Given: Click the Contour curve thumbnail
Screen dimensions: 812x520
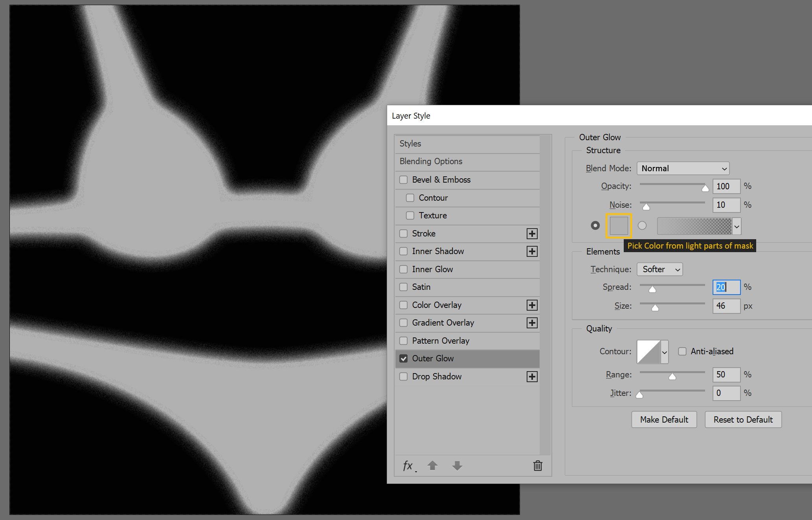Looking at the screenshot, I should (648, 352).
